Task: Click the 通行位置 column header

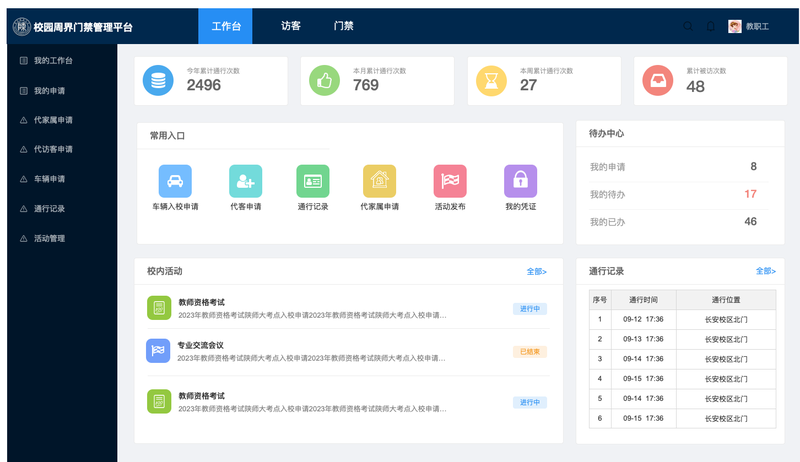Action: coord(726,300)
